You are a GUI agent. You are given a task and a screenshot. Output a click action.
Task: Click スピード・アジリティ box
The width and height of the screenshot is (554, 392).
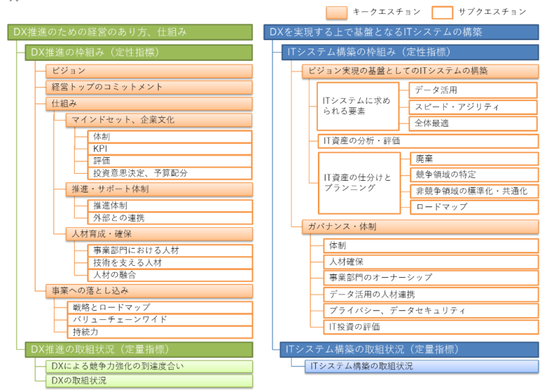pyautogui.click(x=473, y=107)
